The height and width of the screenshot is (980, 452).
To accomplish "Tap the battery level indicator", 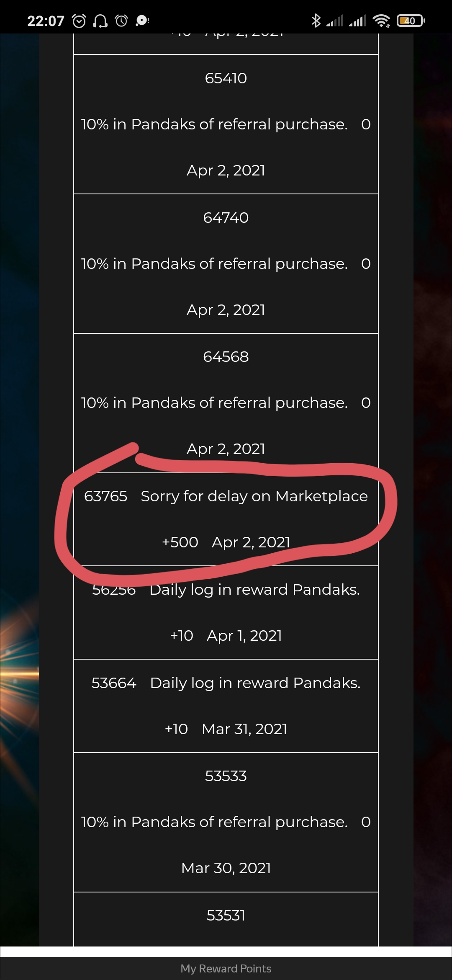I will click(411, 21).
